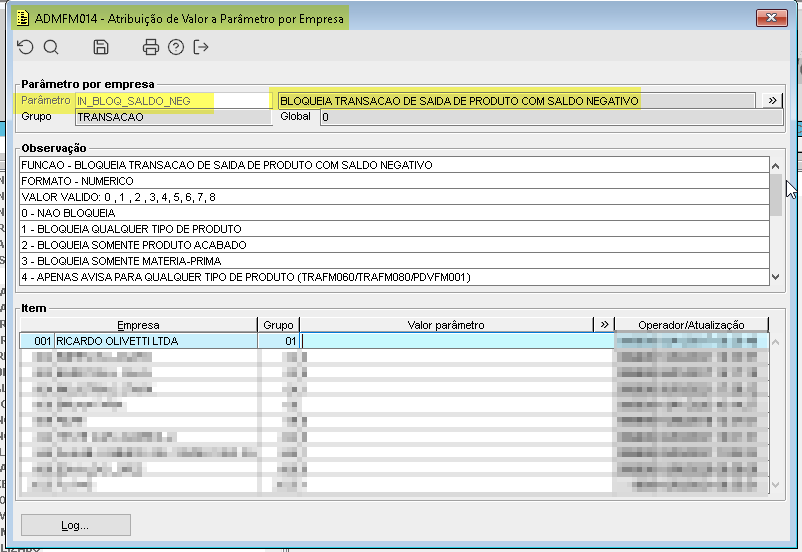
Task: Close the ADMFM014 window
Action: 771,18
